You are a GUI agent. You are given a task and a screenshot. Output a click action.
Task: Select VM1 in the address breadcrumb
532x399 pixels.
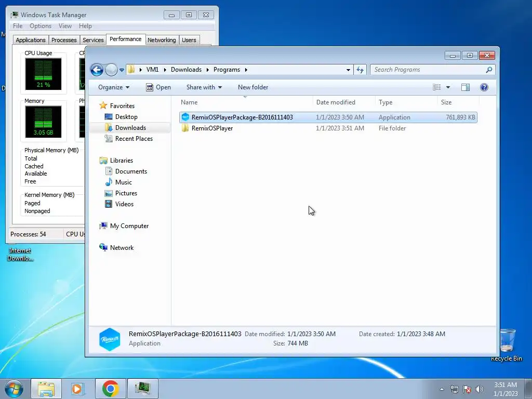click(152, 70)
